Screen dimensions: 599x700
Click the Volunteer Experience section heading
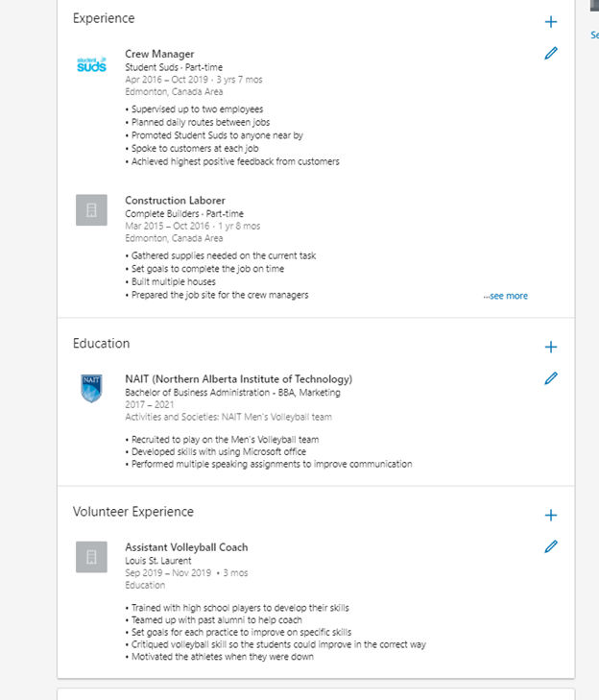pos(132,512)
